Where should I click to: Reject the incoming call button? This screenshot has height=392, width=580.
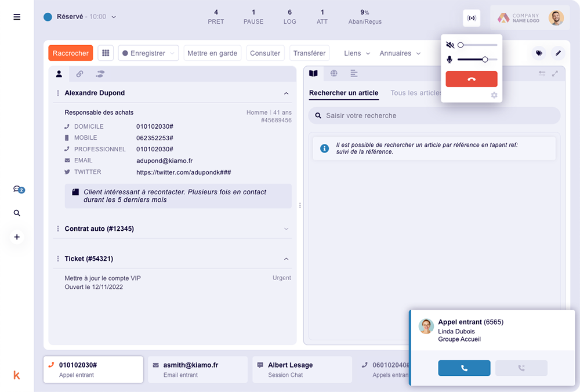coord(521,368)
